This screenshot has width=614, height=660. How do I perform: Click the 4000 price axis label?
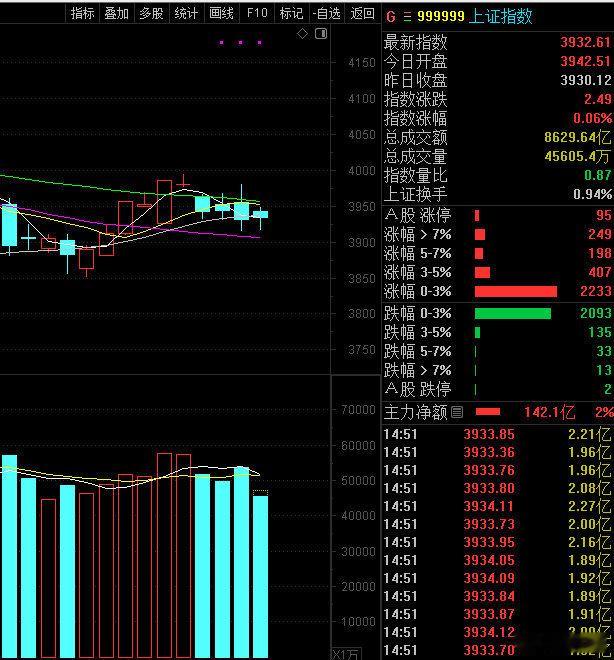click(361, 171)
